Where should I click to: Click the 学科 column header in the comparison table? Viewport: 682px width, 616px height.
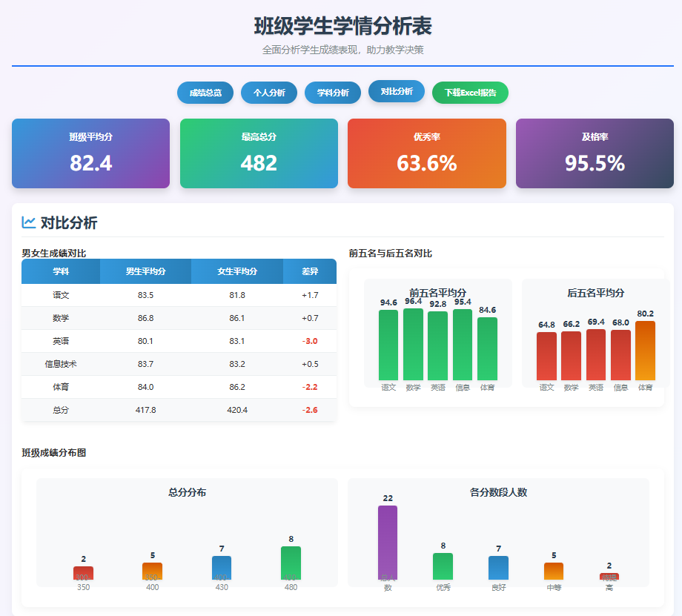(x=62, y=271)
